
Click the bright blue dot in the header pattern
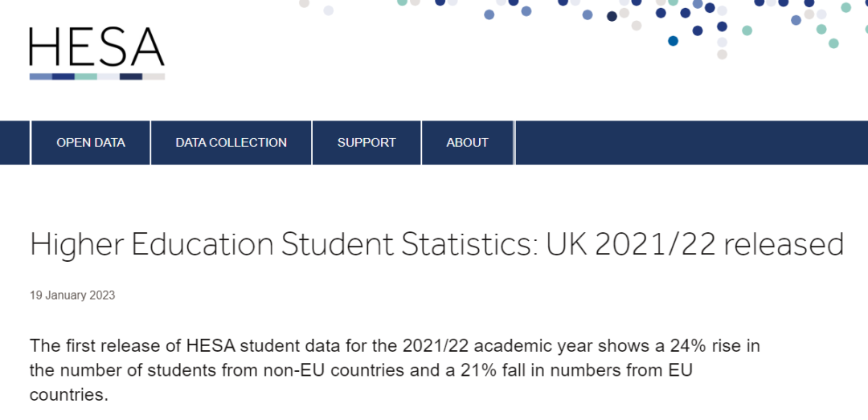point(674,41)
